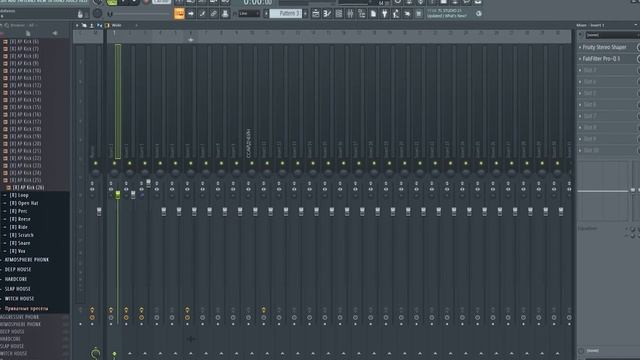Expand the [B] Open Hat folder
The height and width of the screenshot is (360, 640).
(5, 203)
